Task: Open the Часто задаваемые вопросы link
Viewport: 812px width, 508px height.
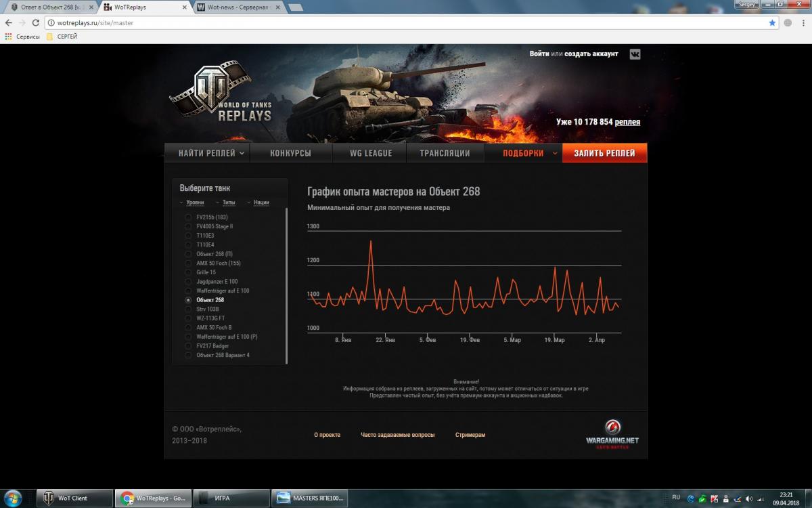Action: pyautogui.click(x=397, y=435)
